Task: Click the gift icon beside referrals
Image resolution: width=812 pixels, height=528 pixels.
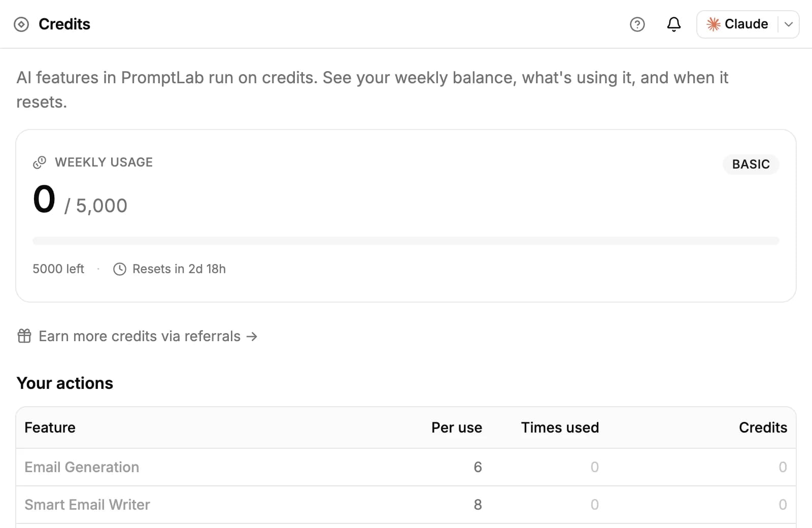Action: (x=24, y=336)
